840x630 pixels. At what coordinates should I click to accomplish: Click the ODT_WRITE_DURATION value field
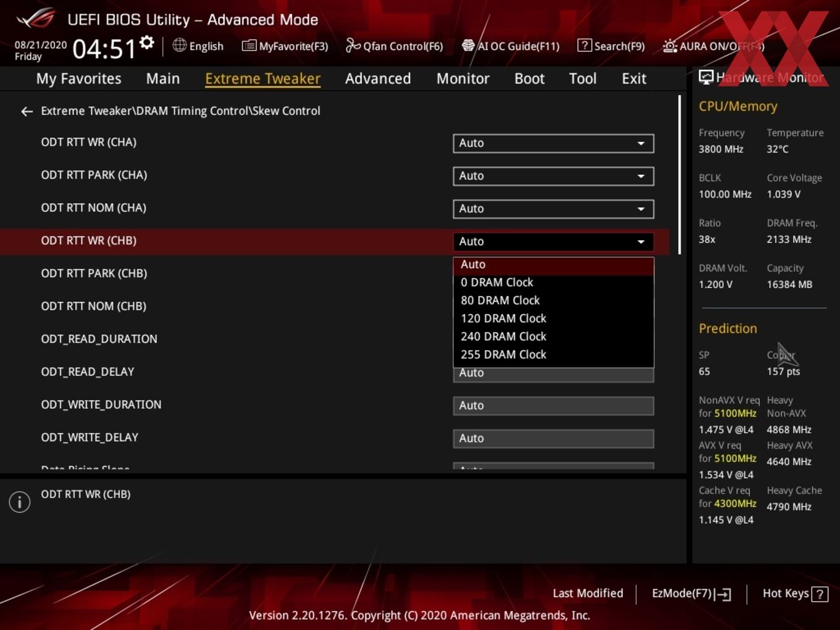click(x=553, y=406)
